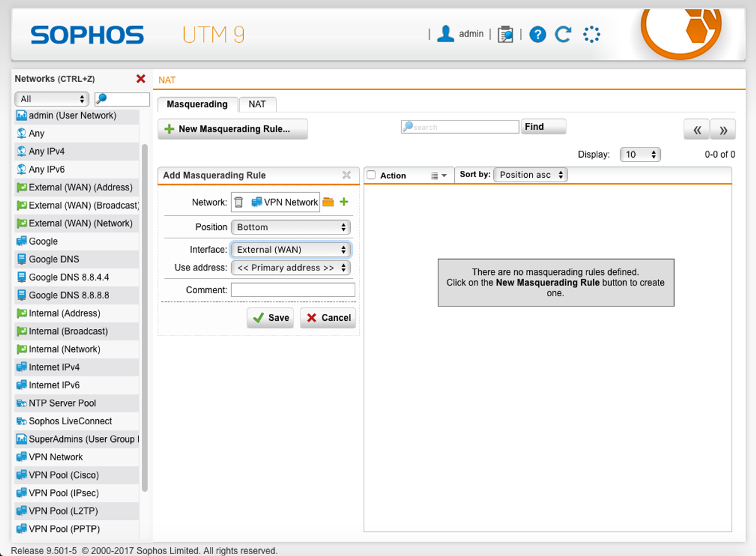Go to previous page with « button
This screenshot has width=756, height=556.
click(x=697, y=129)
